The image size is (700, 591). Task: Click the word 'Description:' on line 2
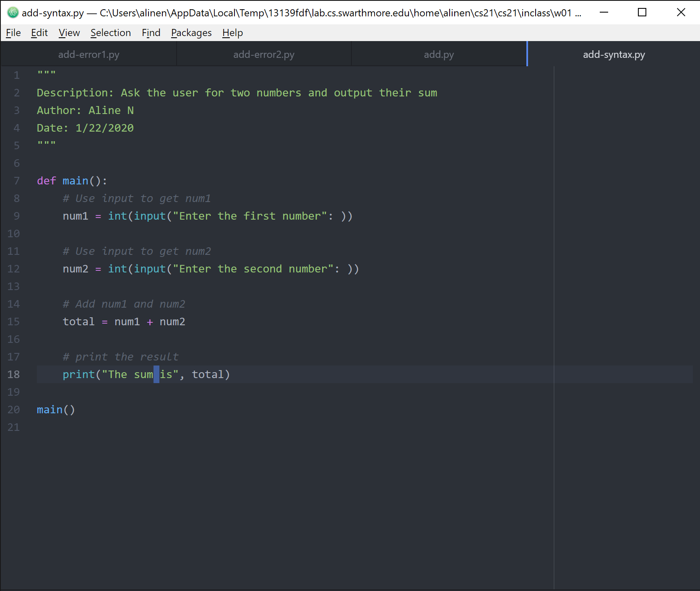pyautogui.click(x=75, y=93)
